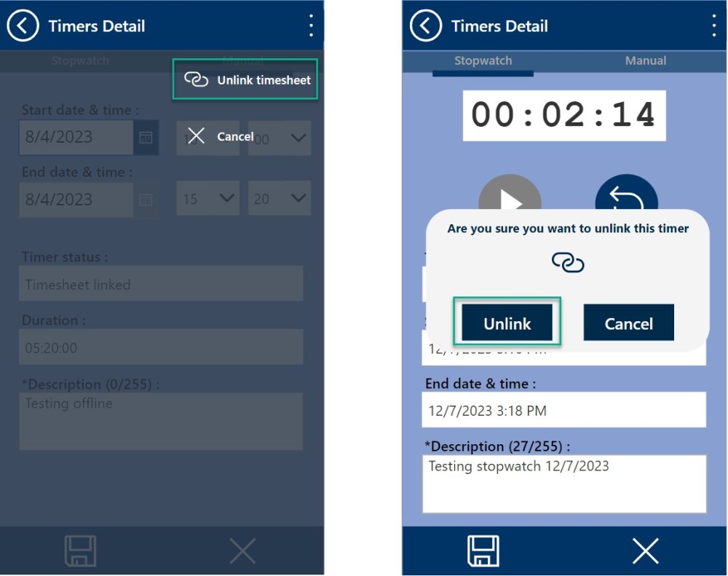Click the Timer status field Timesheet linked
This screenshot has height=576, width=728.
tap(161, 284)
